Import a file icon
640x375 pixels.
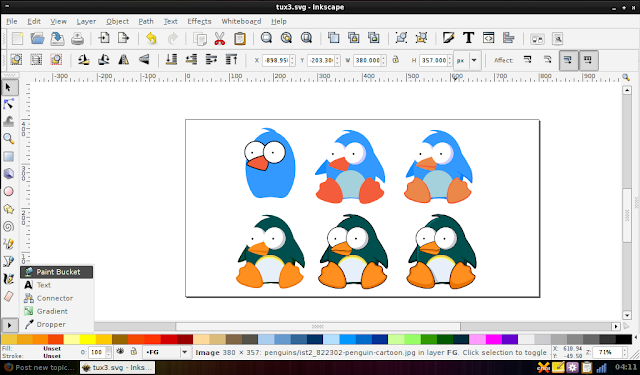(104, 38)
